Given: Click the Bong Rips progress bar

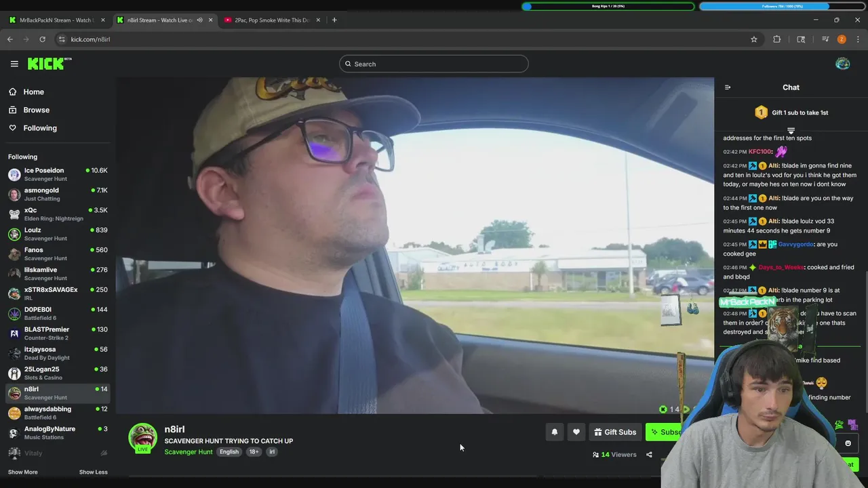Looking at the screenshot, I should click(608, 6).
